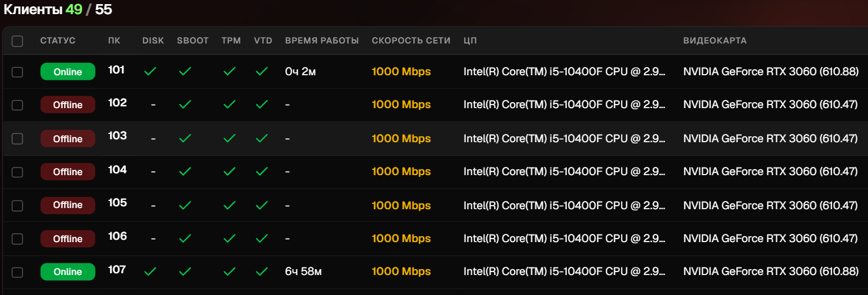The width and height of the screenshot is (868, 295).
Task: Check the row checkbox for PC 101
Action: 18,72
